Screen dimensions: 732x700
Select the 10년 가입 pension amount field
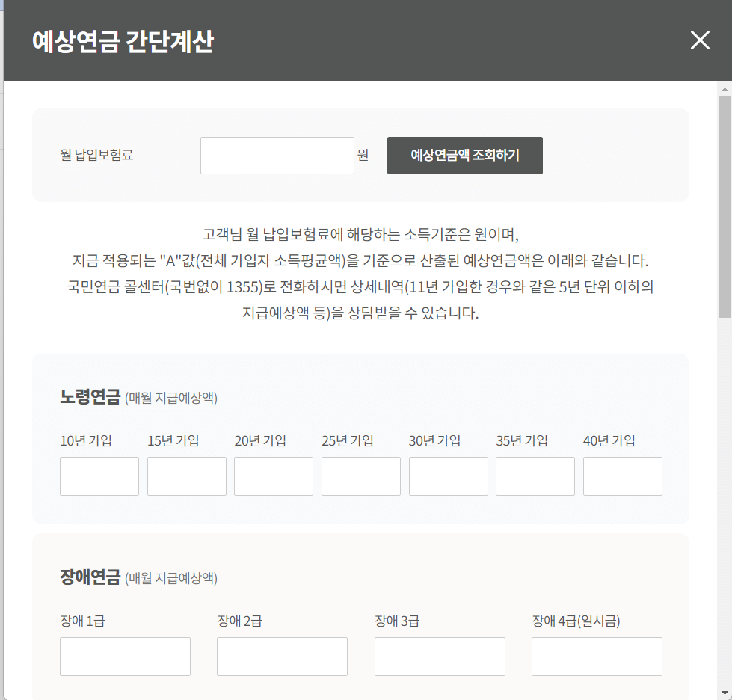(99, 476)
